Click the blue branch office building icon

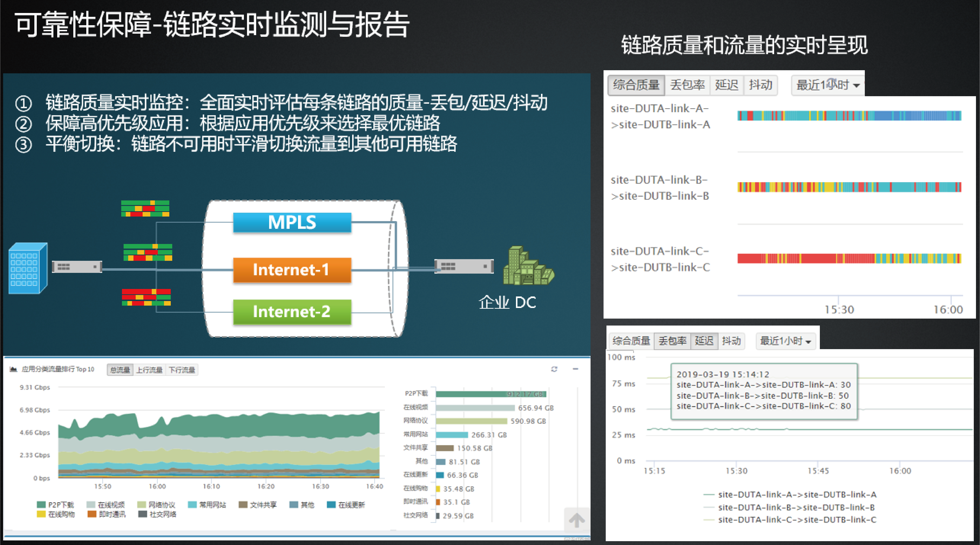(28, 268)
